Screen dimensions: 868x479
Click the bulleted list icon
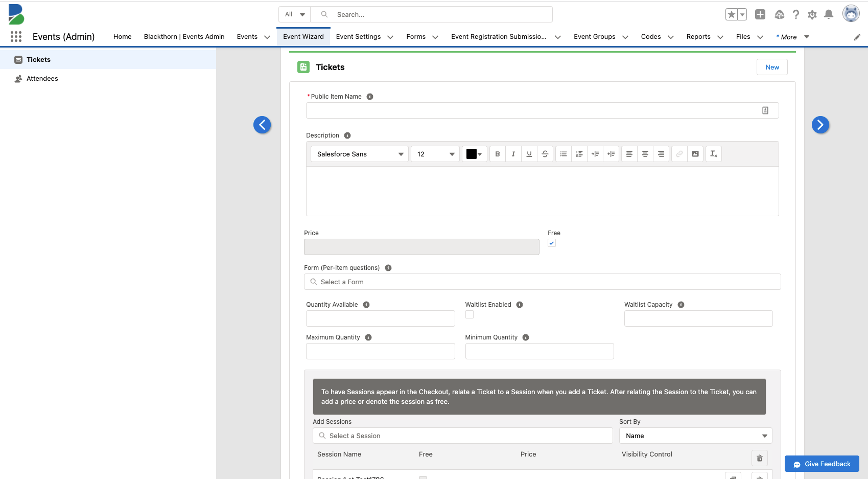[563, 154]
